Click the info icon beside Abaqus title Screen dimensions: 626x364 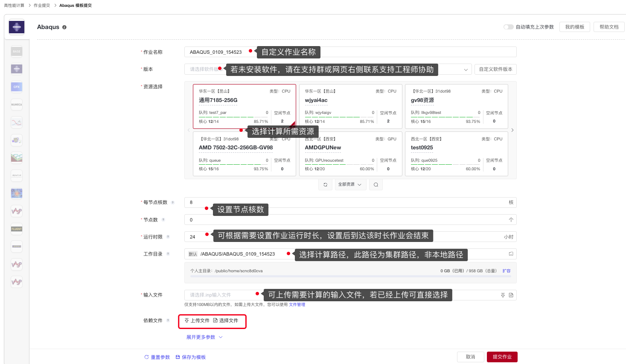click(x=64, y=27)
